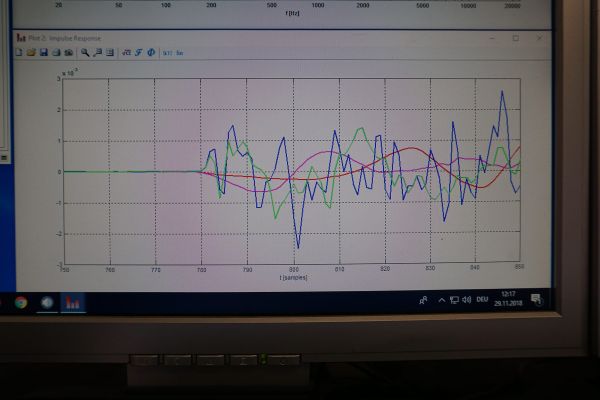600x400 pixels.
Task: Click the list icon before the separator
Action: click(108, 52)
